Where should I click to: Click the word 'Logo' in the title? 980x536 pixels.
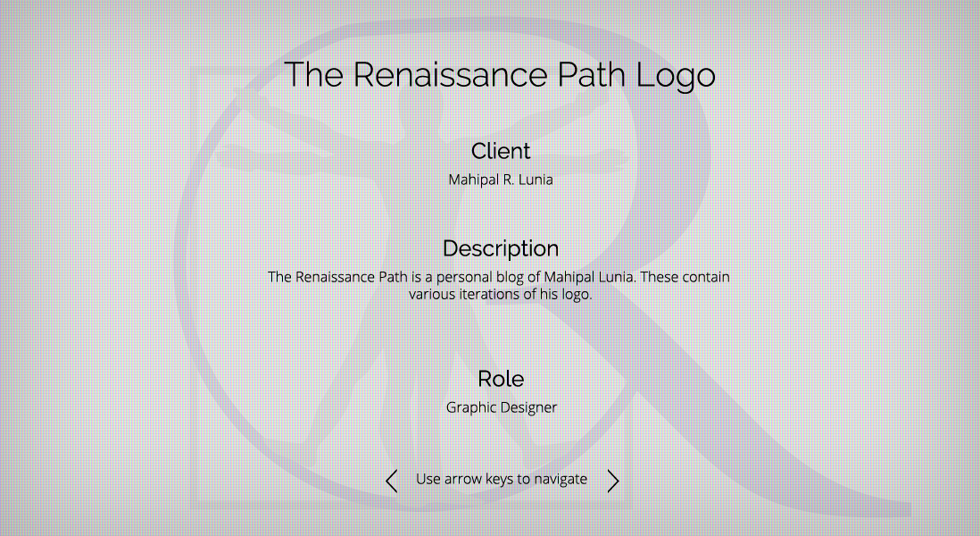click(676, 74)
